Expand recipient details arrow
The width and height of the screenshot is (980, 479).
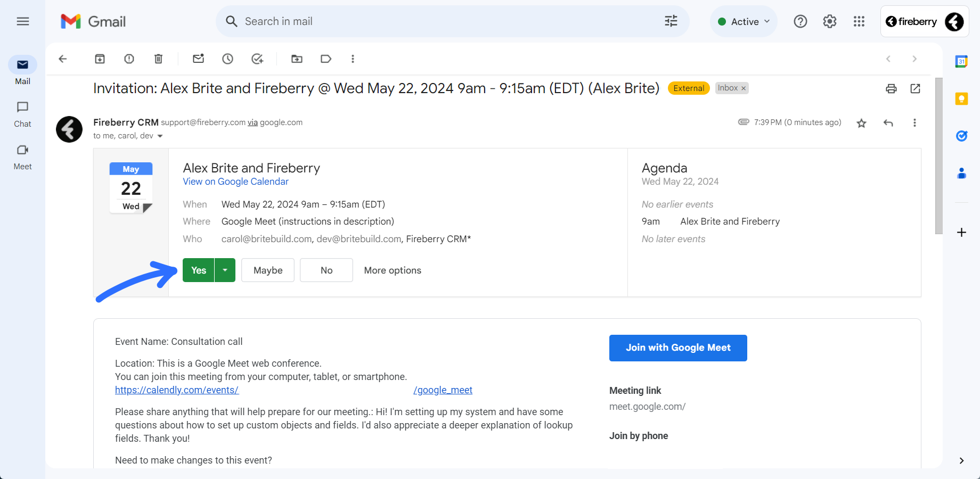coord(160,136)
